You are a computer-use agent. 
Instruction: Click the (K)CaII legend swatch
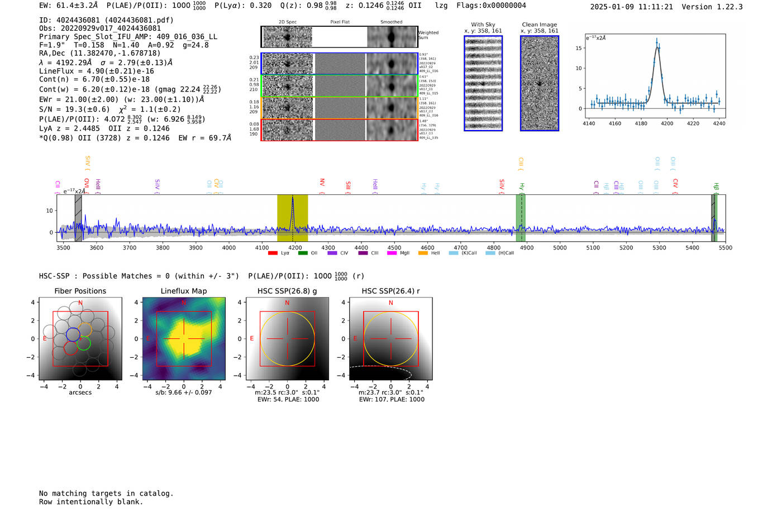pos(454,253)
